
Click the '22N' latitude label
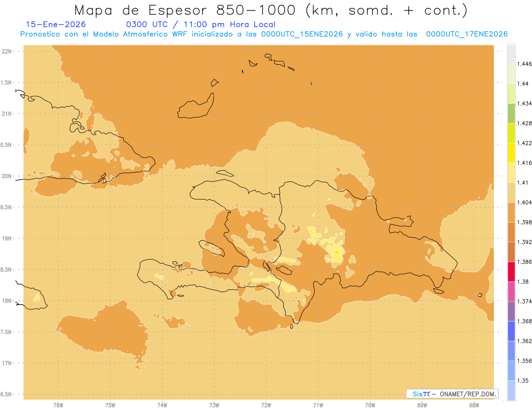pos(8,51)
